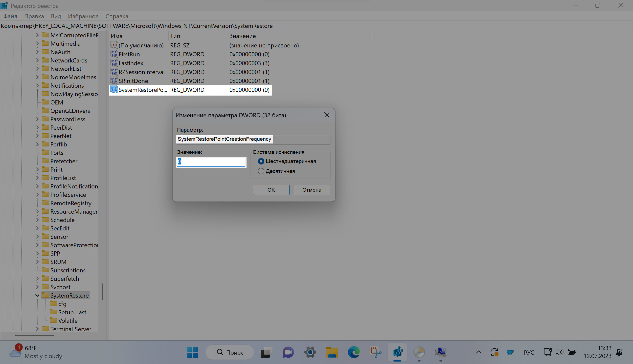This screenshot has height=364, width=633.
Task: Open the clock app taskbar icon
Action: click(419, 352)
